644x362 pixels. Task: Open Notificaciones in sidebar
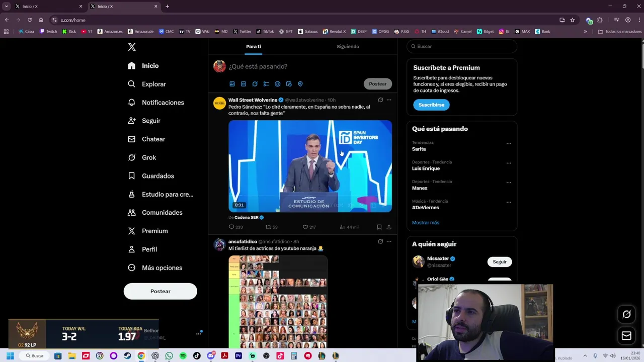click(x=156, y=103)
